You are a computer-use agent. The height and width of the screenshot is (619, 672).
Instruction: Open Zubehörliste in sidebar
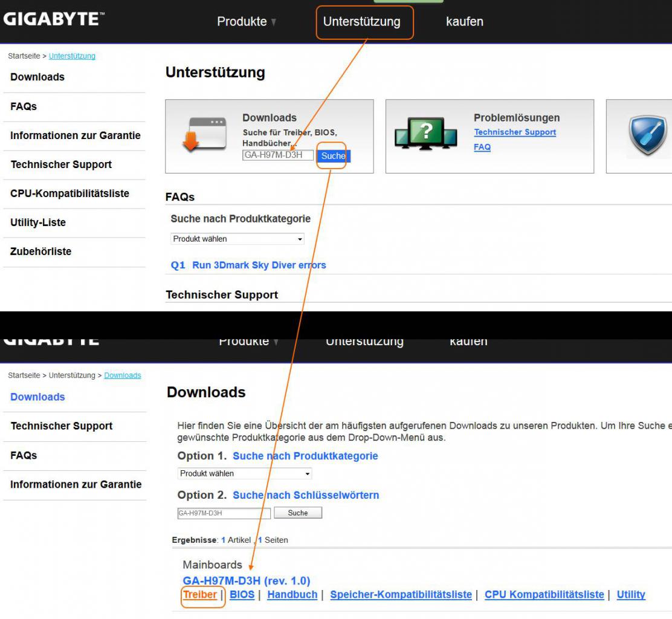[40, 251]
